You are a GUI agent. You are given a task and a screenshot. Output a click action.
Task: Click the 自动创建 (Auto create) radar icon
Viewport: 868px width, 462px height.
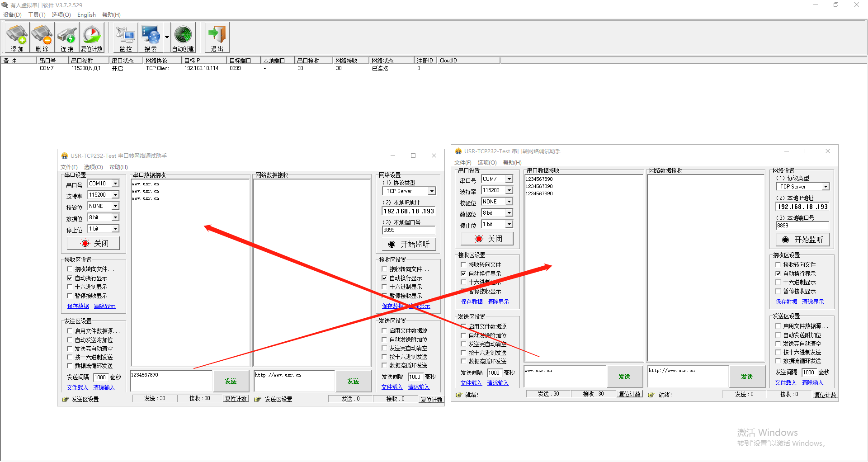(x=183, y=38)
